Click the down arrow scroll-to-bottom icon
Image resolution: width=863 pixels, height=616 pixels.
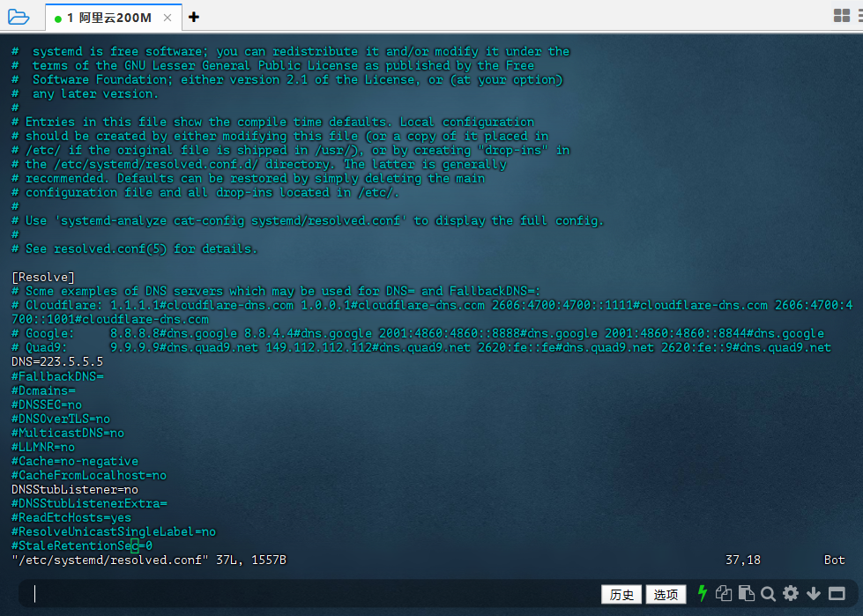coord(814,593)
